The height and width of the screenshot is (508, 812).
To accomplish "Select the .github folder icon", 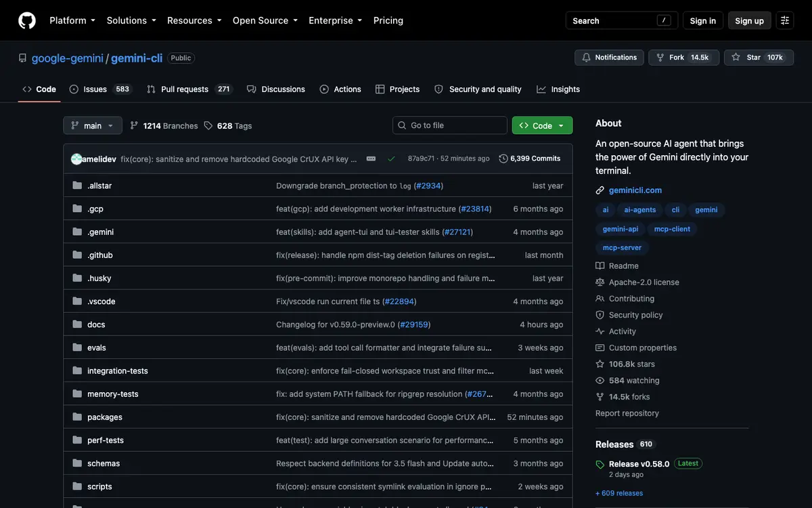I will tap(77, 255).
